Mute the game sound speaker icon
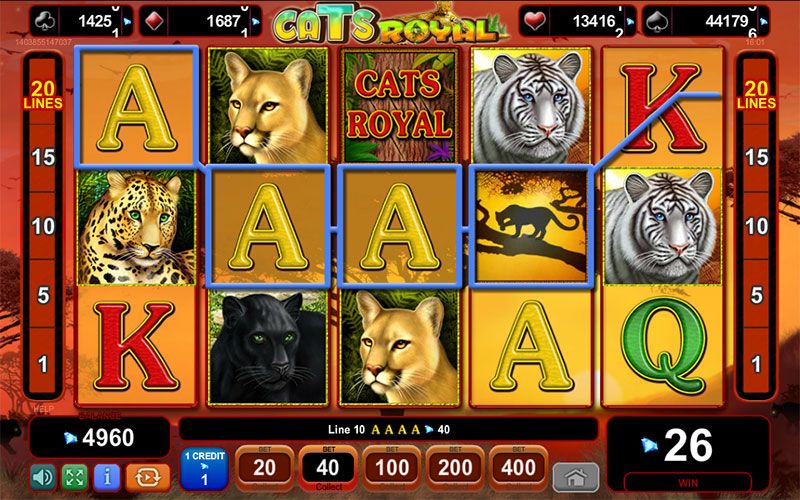800x500 pixels. [x=43, y=477]
